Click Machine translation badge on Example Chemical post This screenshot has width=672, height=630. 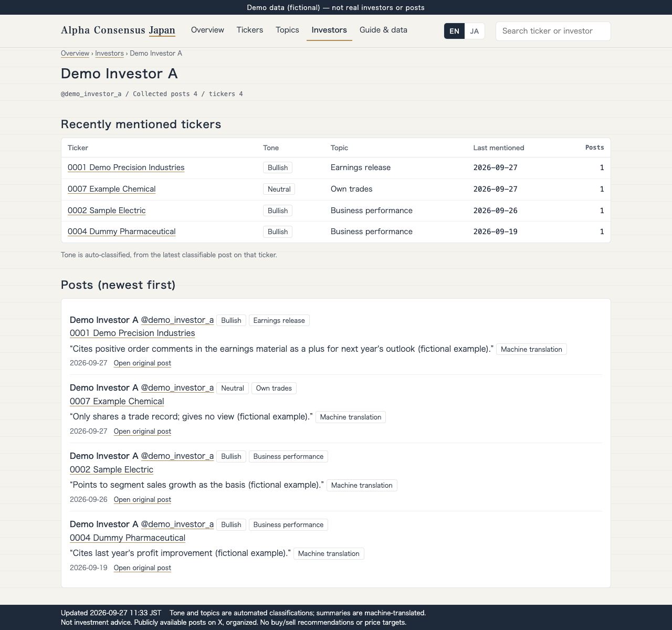[x=351, y=417]
